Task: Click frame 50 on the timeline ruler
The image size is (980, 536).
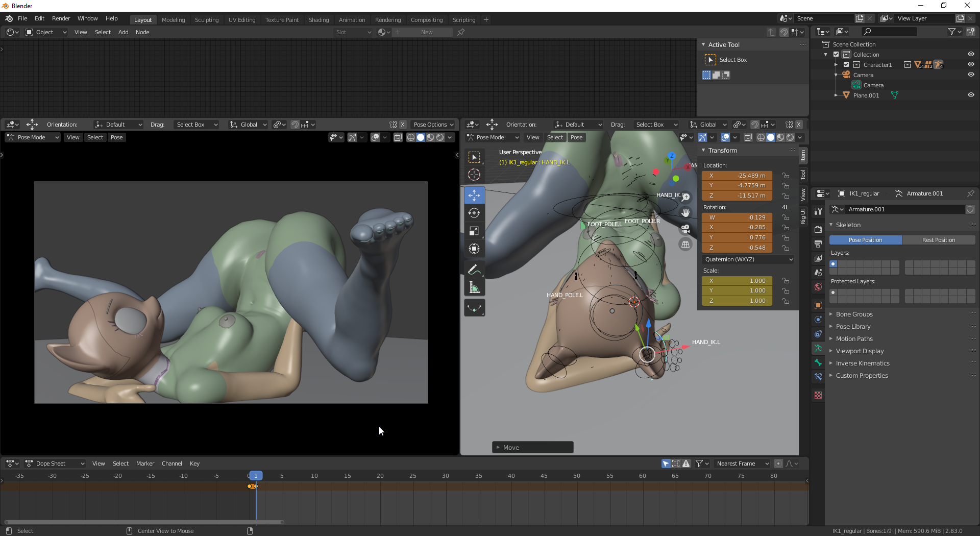Action: (x=576, y=476)
